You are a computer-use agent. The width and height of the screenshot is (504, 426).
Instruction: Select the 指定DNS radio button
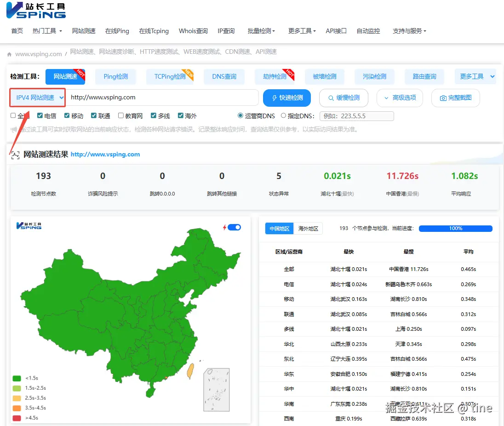(x=283, y=115)
